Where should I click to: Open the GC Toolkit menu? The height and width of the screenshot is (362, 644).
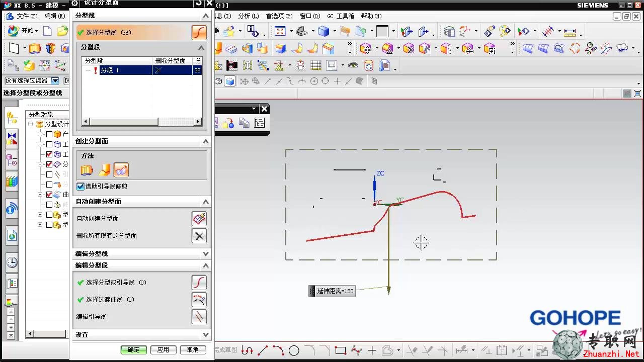(x=340, y=16)
